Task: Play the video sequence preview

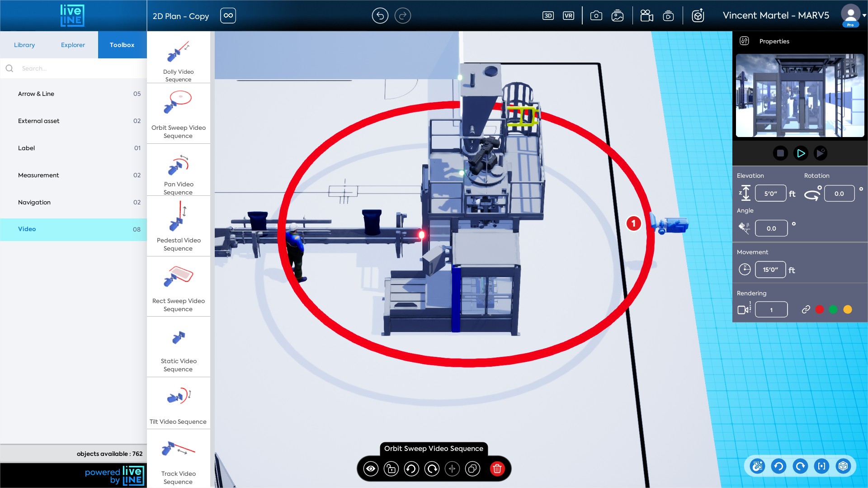Action: tap(800, 153)
